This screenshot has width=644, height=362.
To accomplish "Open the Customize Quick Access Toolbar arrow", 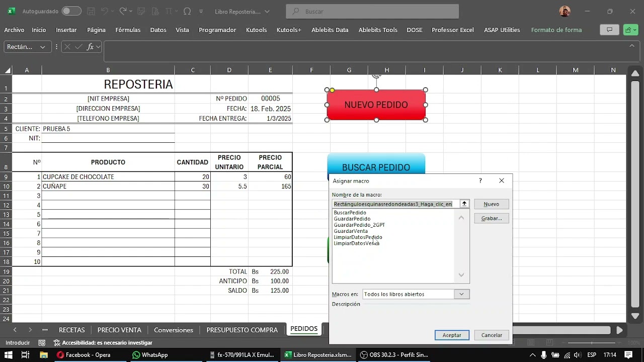I will tap(201, 11).
